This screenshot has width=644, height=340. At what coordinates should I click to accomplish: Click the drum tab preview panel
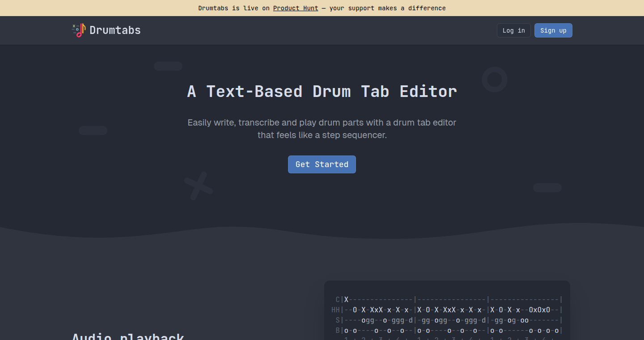pos(447,311)
